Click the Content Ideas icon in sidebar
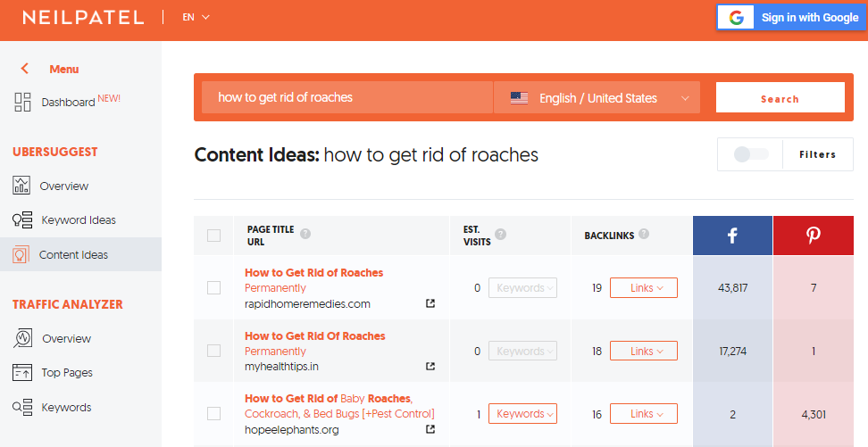 tap(21, 254)
